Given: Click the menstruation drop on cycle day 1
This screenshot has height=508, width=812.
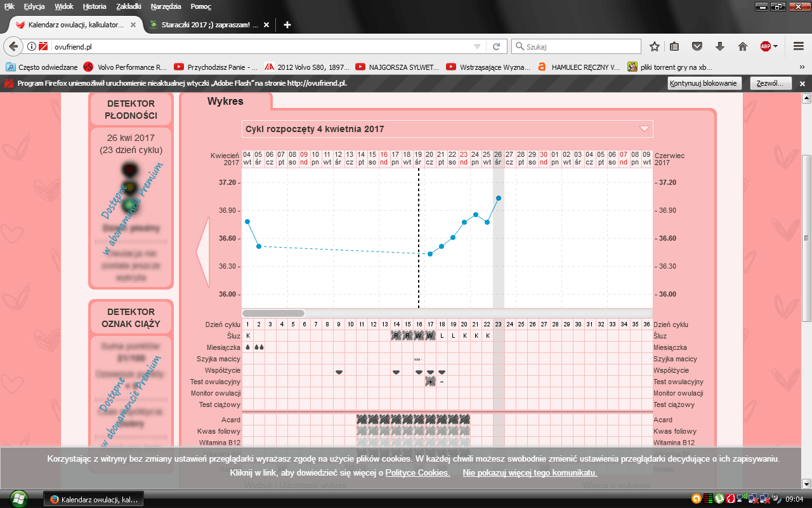Looking at the screenshot, I should (247, 347).
